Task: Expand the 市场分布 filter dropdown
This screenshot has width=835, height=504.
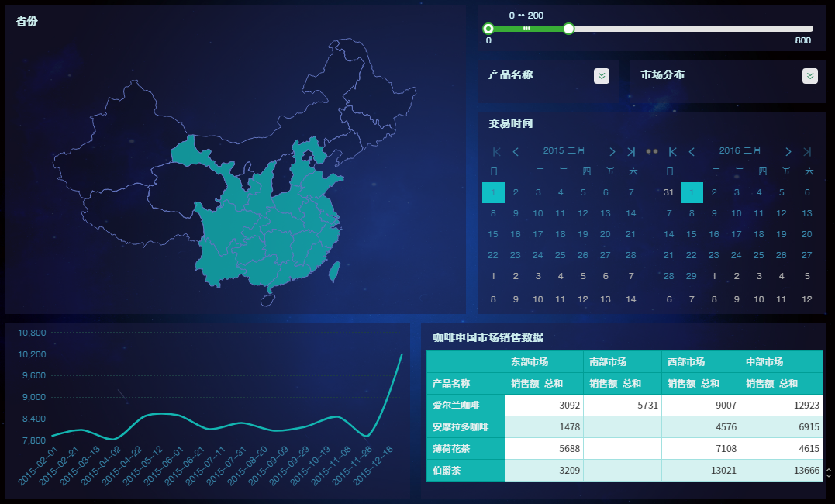Action: coord(809,76)
